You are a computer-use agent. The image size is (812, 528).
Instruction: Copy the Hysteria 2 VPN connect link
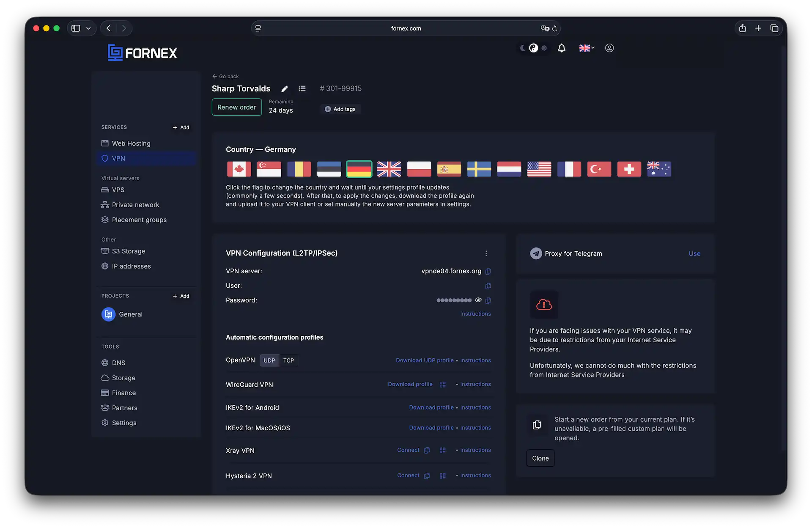coord(427,476)
